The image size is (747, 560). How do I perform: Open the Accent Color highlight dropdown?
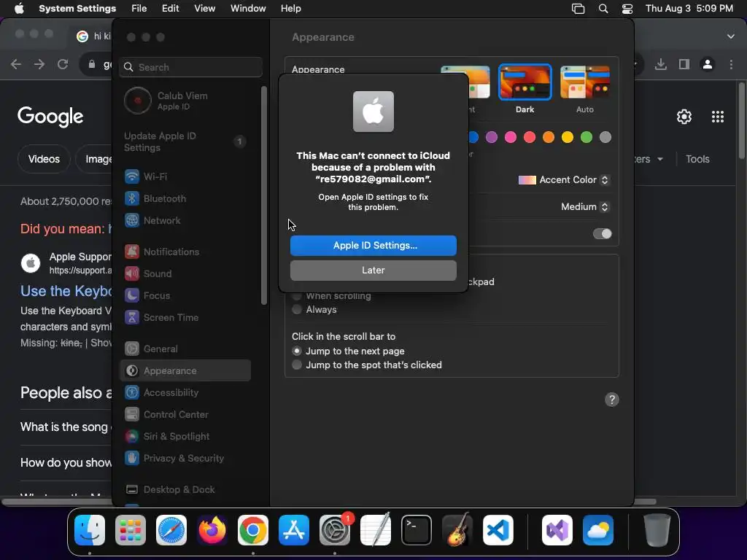(x=564, y=180)
